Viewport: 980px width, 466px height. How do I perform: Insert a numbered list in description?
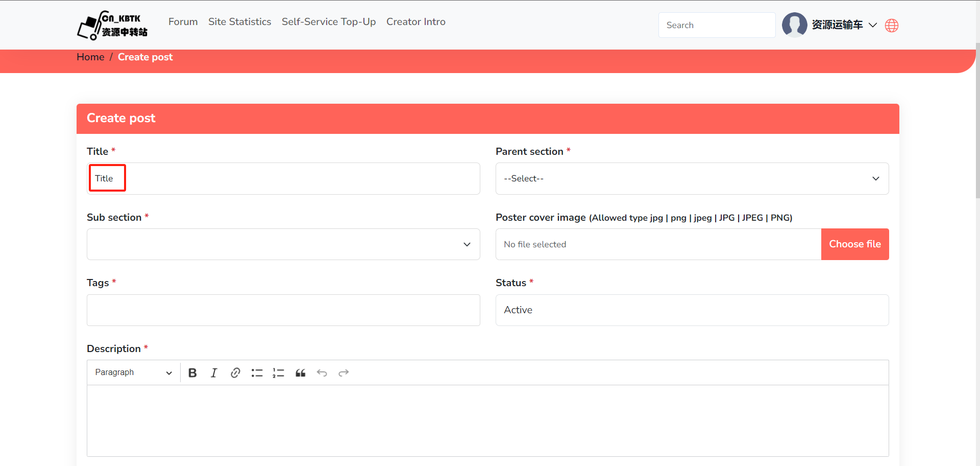point(278,373)
